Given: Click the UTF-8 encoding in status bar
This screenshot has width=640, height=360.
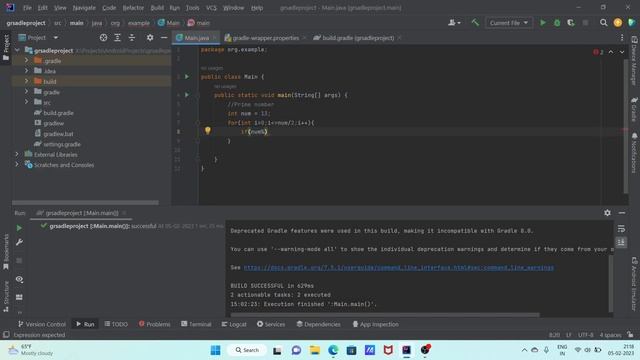Looking at the screenshot, I should 585,335.
